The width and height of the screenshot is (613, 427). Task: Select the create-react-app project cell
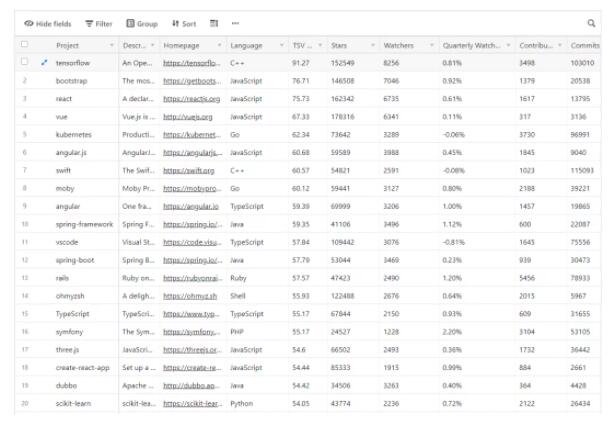82,368
